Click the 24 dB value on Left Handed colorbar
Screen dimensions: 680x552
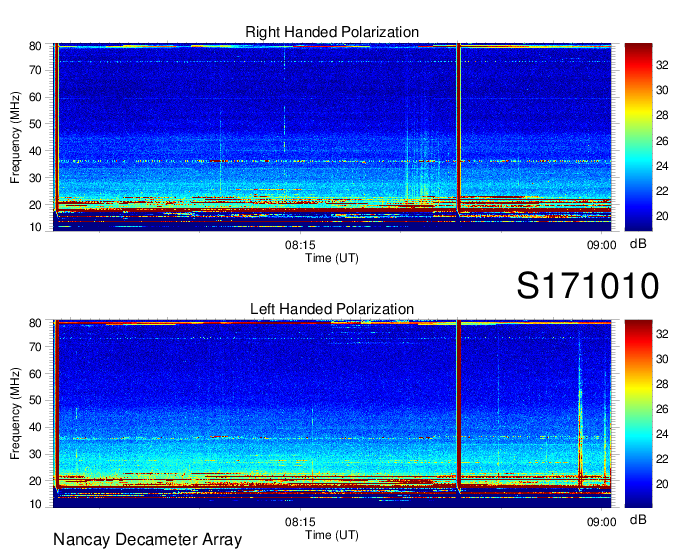(662, 434)
